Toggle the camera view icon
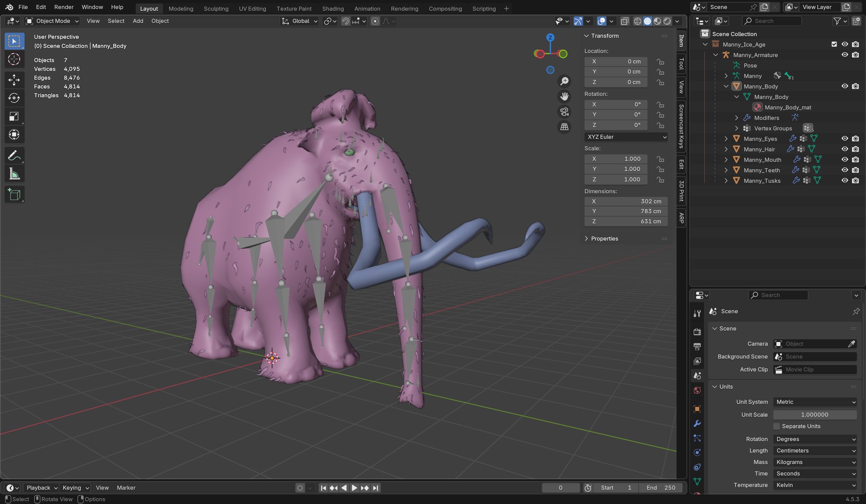866x504 pixels. point(564,112)
